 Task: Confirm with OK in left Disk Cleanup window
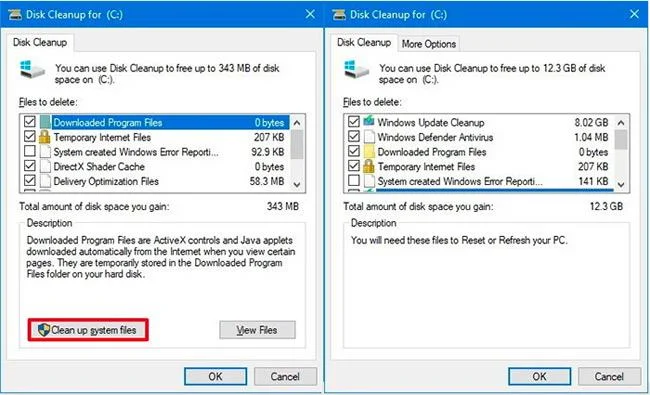216,376
